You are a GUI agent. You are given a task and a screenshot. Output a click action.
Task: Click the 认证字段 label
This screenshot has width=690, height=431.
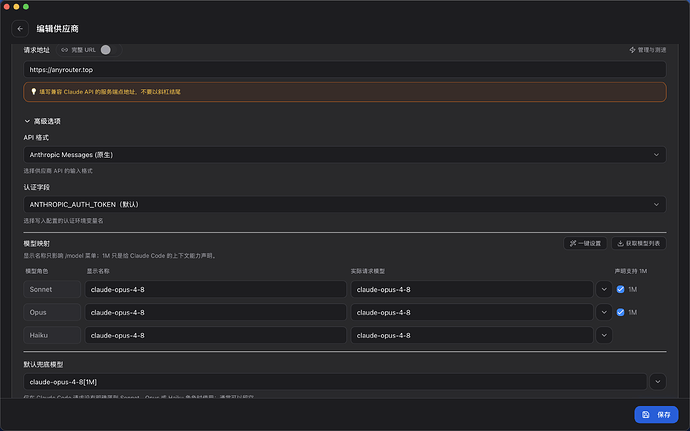click(x=37, y=187)
